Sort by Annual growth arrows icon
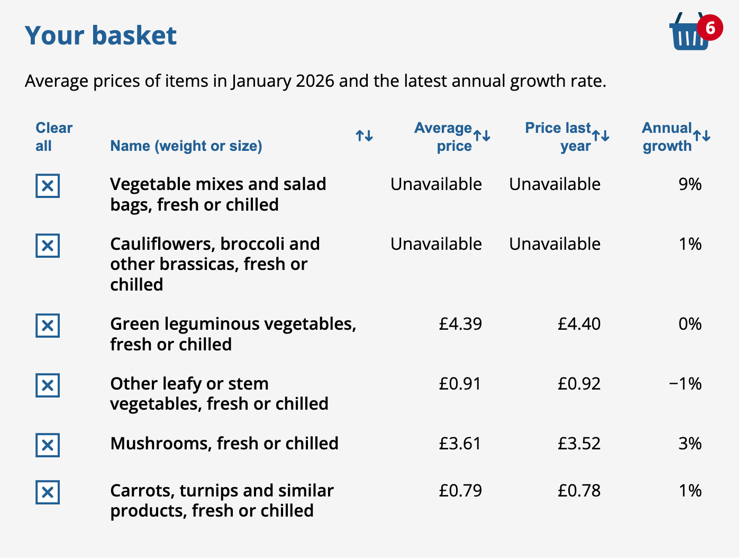Viewport: 745px width, 560px height. click(x=702, y=136)
